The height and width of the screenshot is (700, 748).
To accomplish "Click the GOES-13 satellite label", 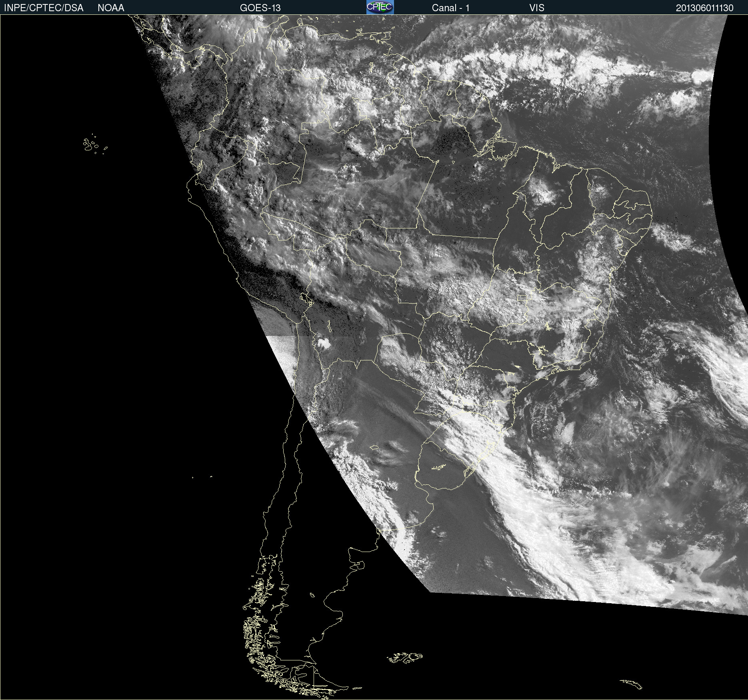I will pos(260,8).
